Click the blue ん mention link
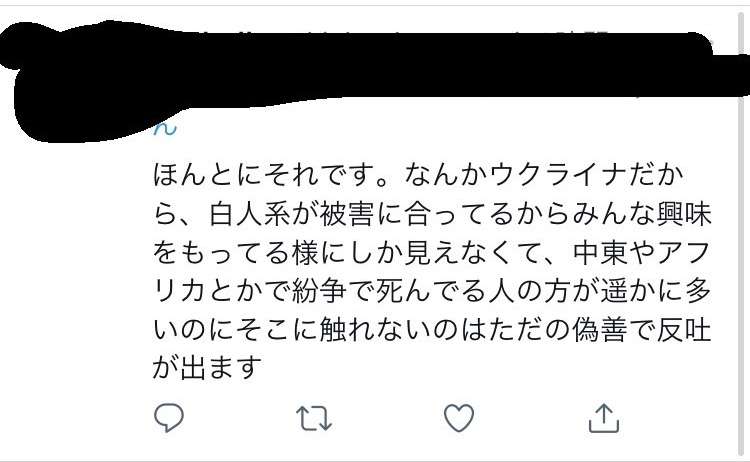Screen dimensions: 750x462 pyautogui.click(x=165, y=129)
